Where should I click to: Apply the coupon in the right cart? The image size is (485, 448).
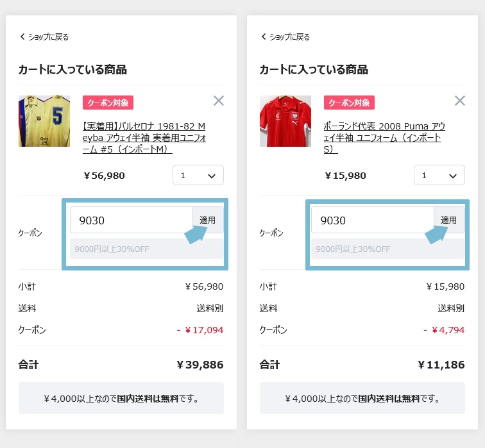point(449,220)
